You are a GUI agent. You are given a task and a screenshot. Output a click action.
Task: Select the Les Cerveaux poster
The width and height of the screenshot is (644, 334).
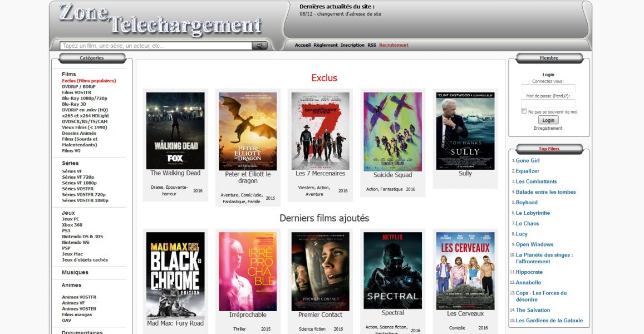(465, 271)
